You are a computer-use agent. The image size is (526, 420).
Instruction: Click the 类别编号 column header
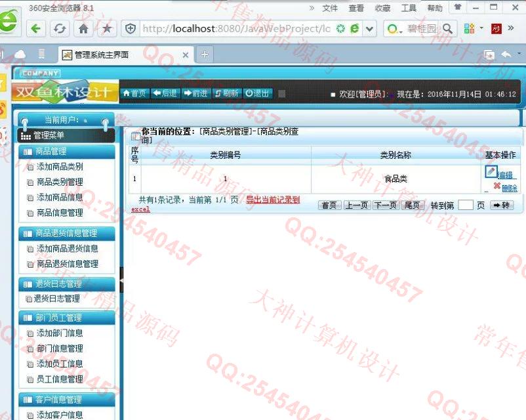pos(226,155)
